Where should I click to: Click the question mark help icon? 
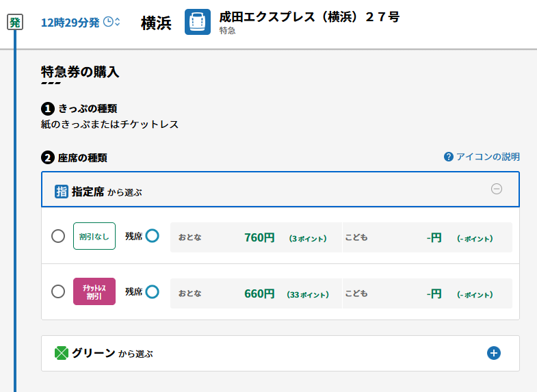(448, 157)
